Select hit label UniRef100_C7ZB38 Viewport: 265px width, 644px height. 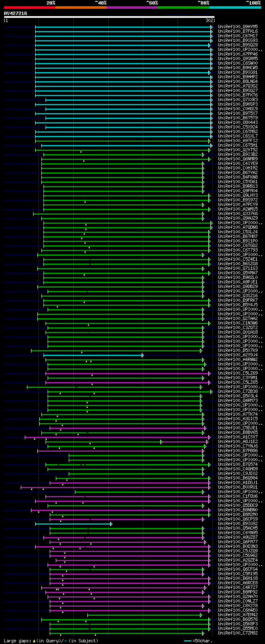[x=238, y=391]
